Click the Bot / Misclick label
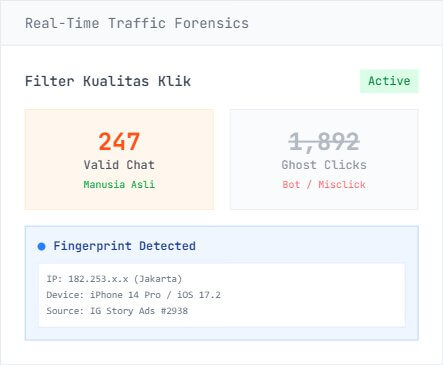The height and width of the screenshot is (365, 443). coord(324,184)
